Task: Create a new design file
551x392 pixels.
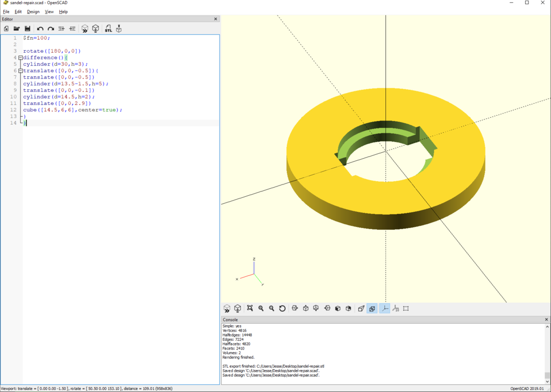Action: click(x=6, y=28)
